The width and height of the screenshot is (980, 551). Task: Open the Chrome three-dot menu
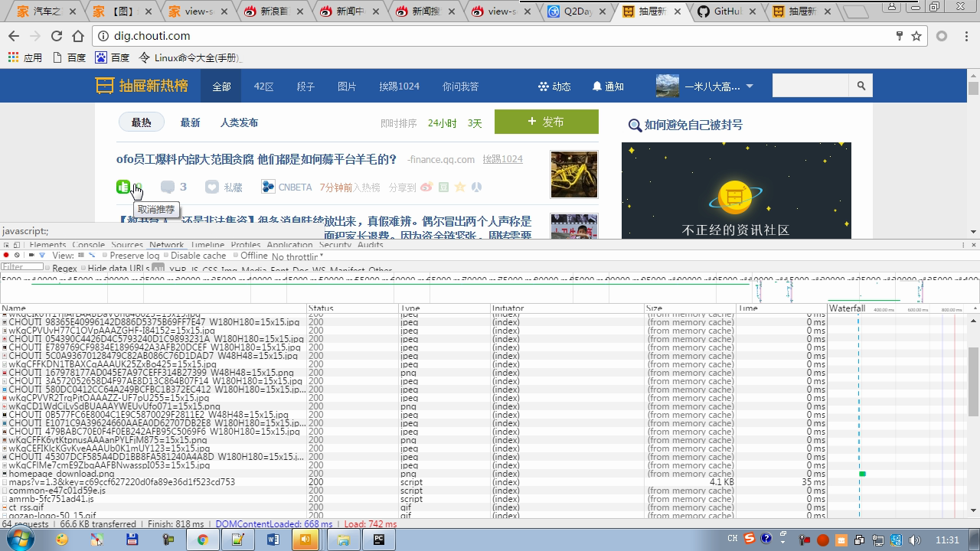point(965,36)
